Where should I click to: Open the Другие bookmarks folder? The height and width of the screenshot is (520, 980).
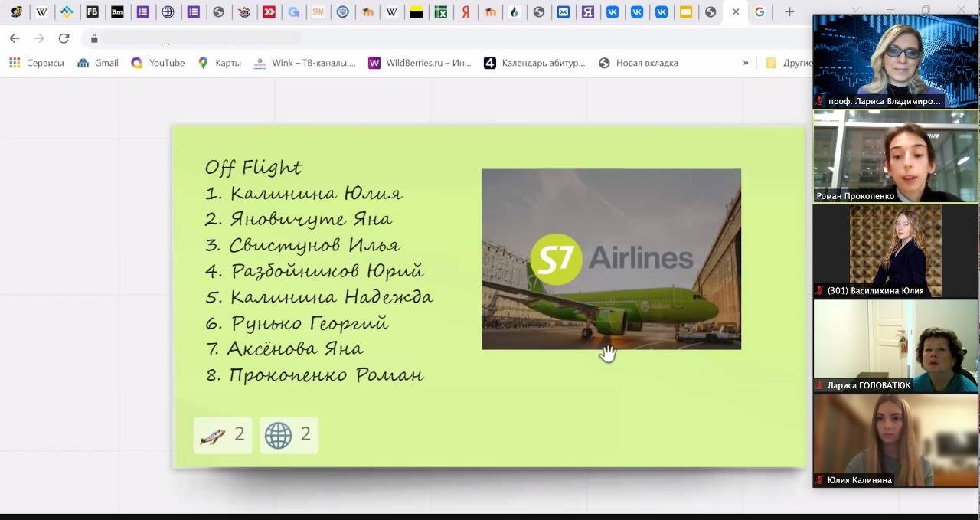coord(789,63)
